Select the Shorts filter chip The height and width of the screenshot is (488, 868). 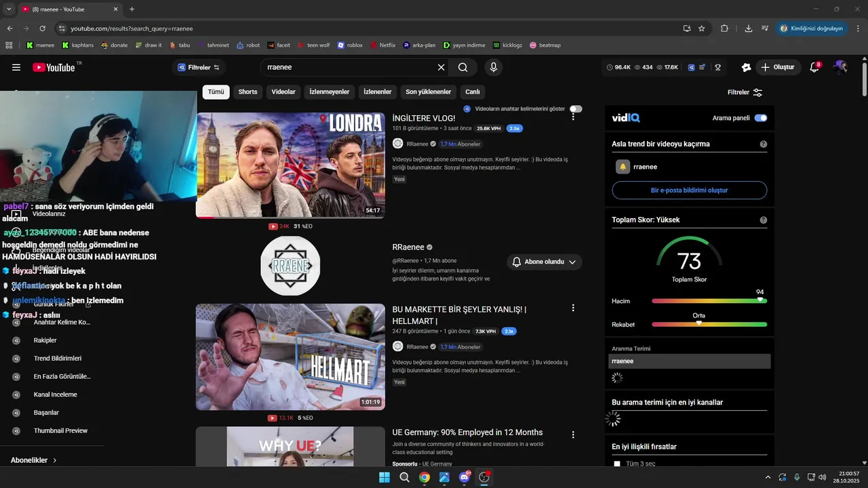click(x=248, y=92)
